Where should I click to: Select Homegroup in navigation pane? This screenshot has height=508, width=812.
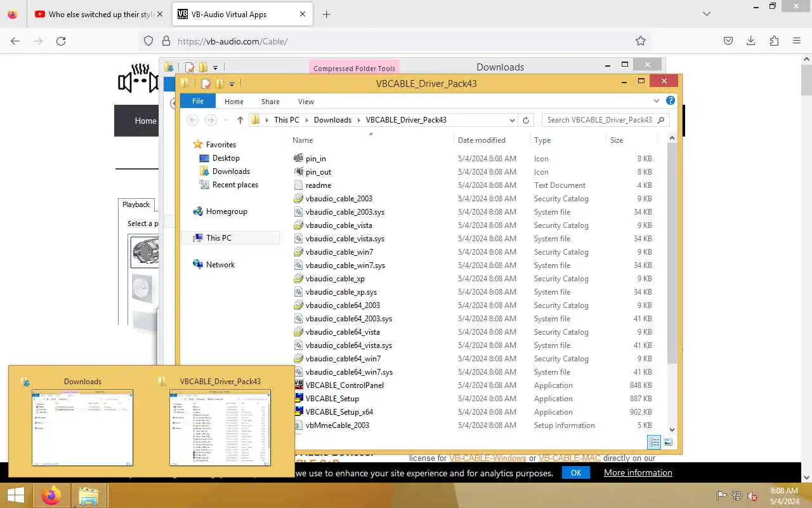tap(226, 211)
